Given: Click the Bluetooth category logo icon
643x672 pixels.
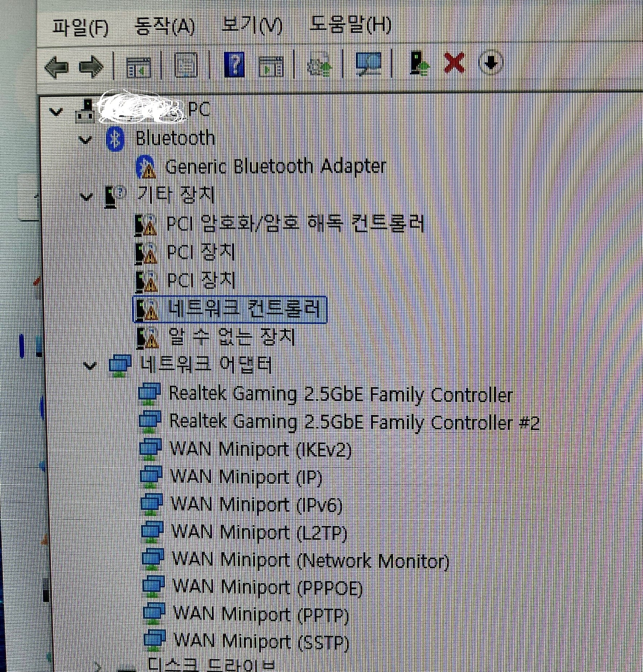Looking at the screenshot, I should 115,140.
